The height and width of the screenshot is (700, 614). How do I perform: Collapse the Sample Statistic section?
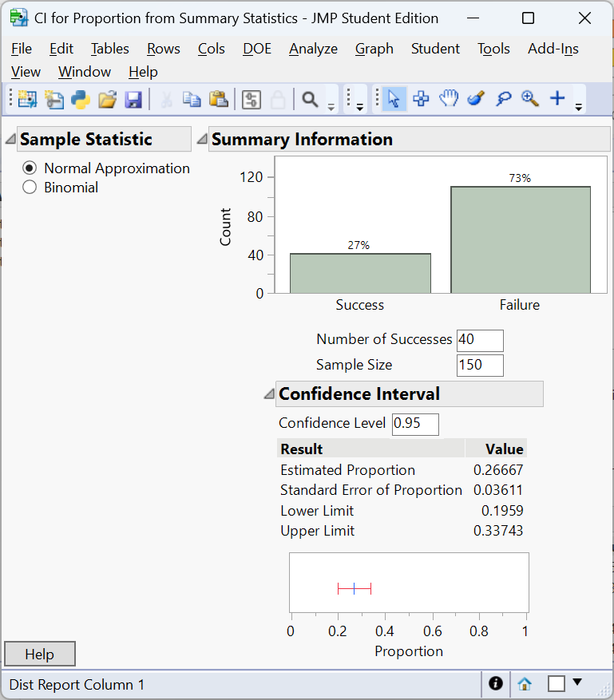pos(10,140)
